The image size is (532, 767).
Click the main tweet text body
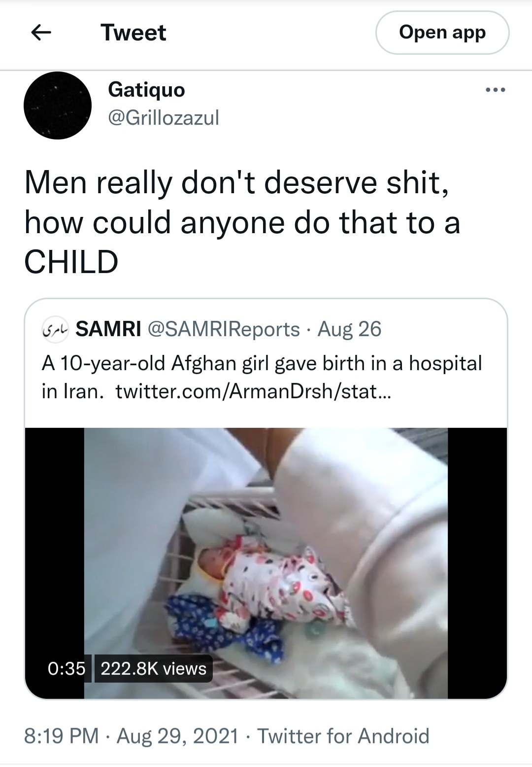[242, 222]
